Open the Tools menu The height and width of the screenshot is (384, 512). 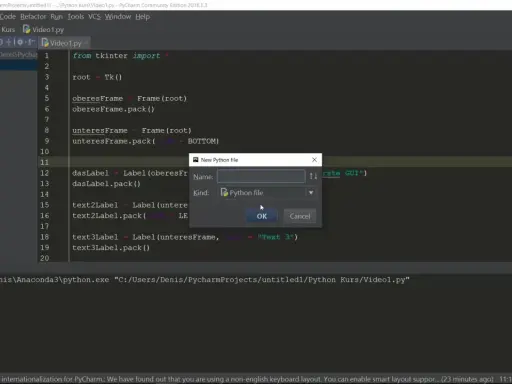pyautogui.click(x=76, y=16)
